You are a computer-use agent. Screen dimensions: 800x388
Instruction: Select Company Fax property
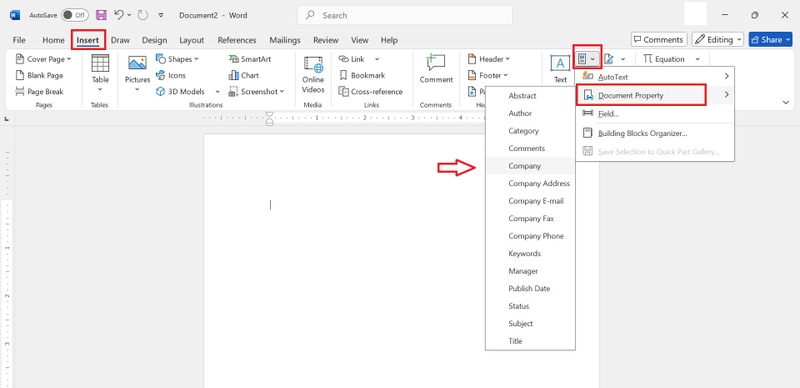[530, 219]
